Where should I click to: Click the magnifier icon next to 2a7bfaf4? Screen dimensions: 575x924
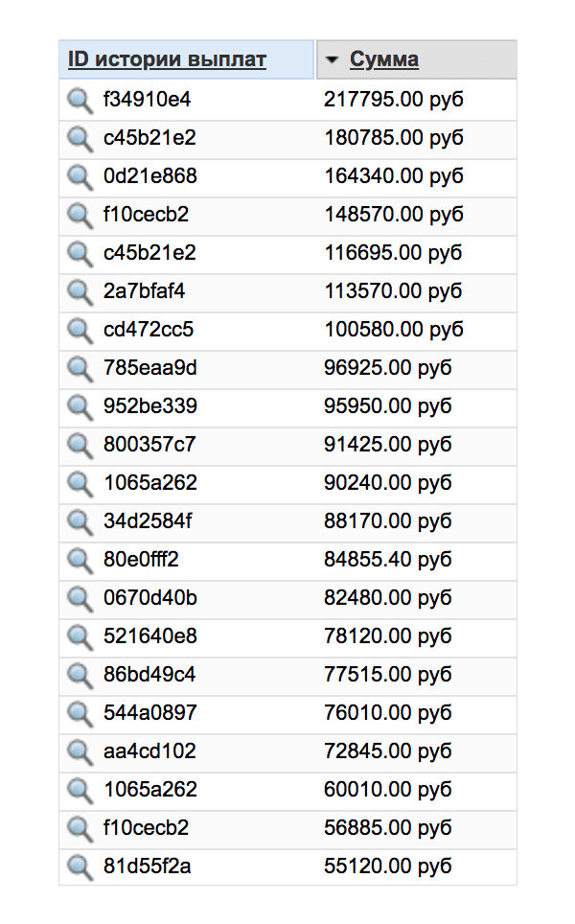(79, 291)
